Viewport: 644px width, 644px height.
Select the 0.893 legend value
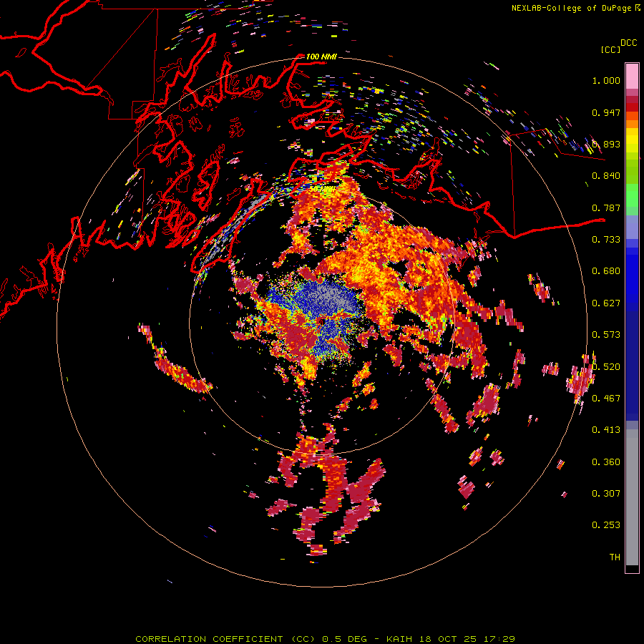tap(606, 144)
